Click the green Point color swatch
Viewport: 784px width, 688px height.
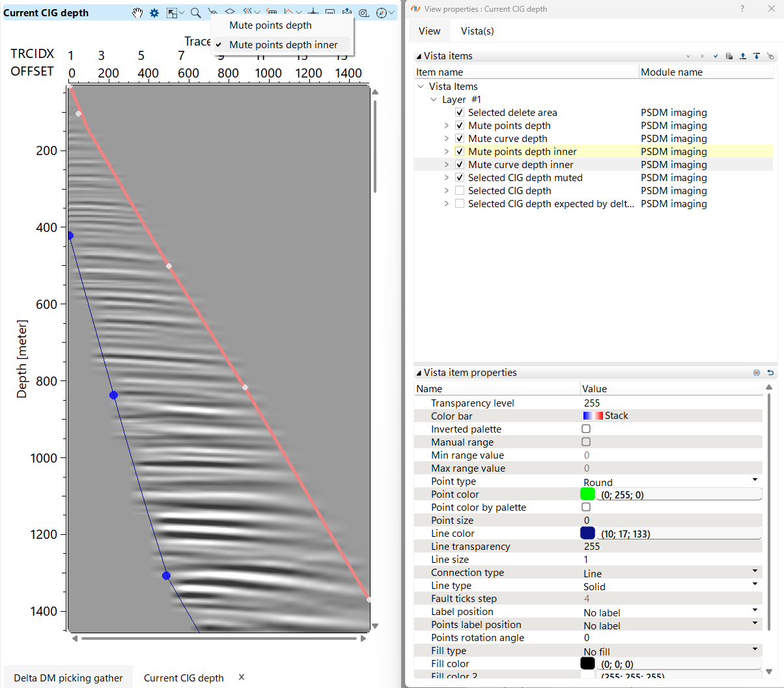coord(587,494)
